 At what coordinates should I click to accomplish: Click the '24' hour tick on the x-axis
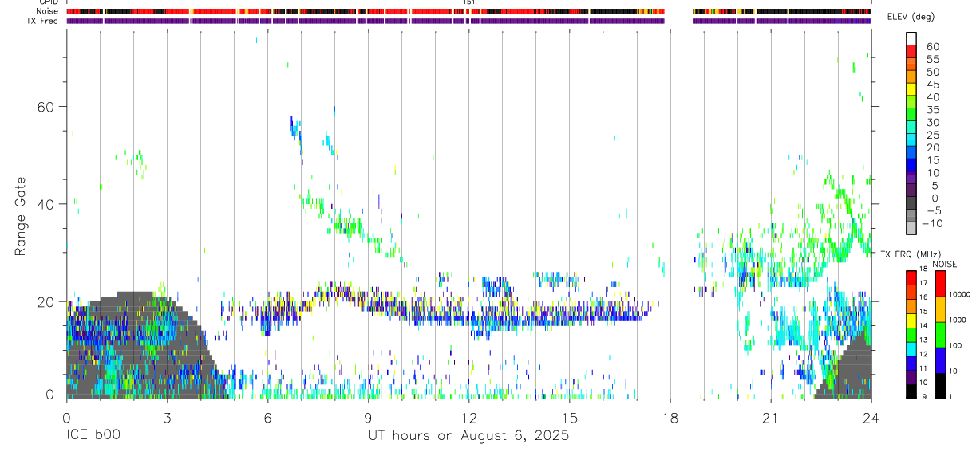871,417
